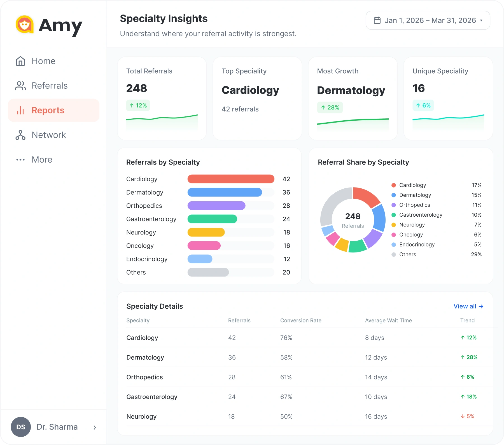
Task: Open the date range dropdown
Action: click(428, 20)
